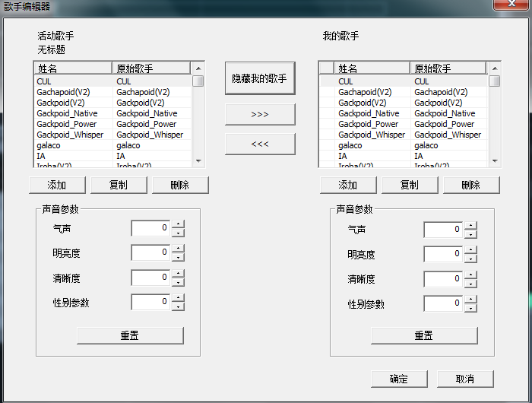This screenshot has height=403, width=532.
Task: Cancel with the 取消 button
Action: point(465,379)
